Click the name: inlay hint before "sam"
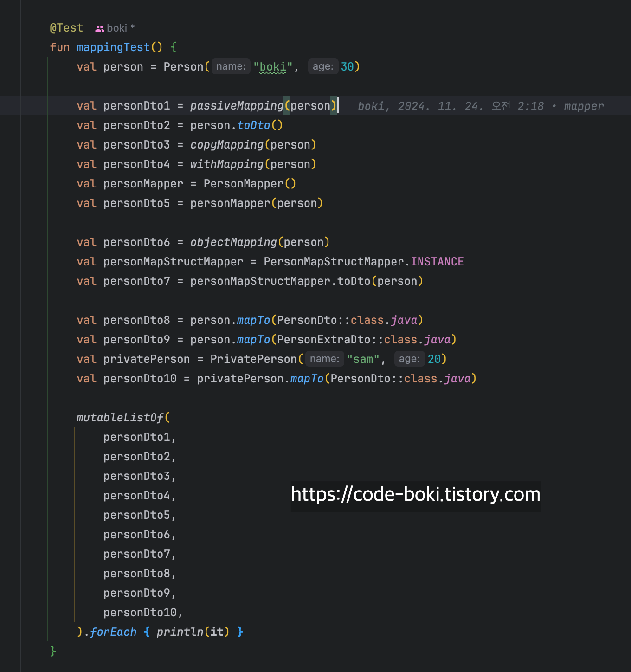Viewport: 631px width, 672px height. (x=325, y=359)
